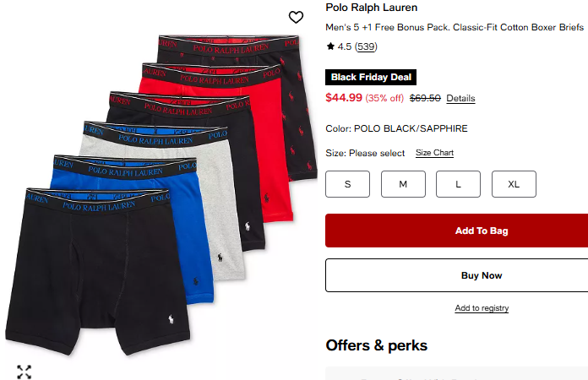Click the Offers & perks heading
Image resolution: width=588 pixels, height=380 pixels.
[377, 345]
